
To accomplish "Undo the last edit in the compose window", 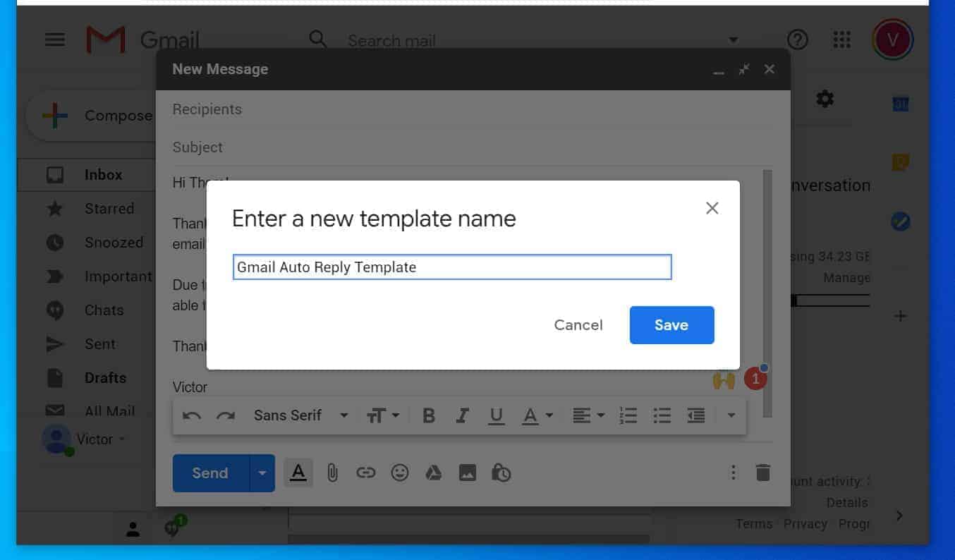I will tap(190, 415).
